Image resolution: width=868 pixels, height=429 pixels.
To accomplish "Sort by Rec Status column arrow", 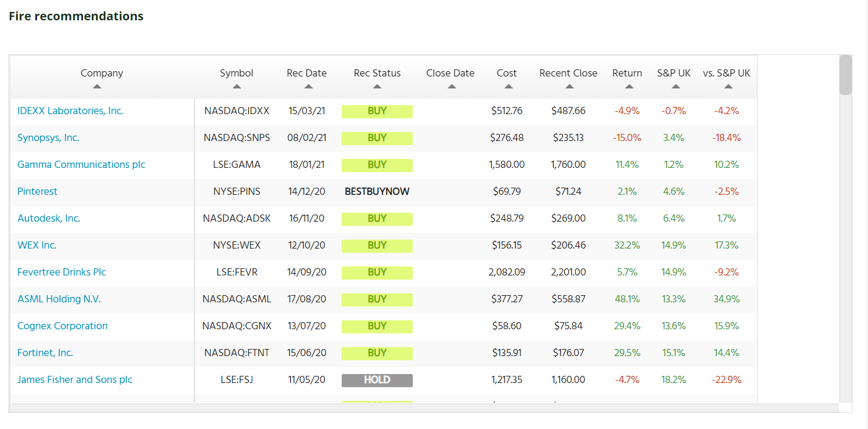I will [x=377, y=87].
